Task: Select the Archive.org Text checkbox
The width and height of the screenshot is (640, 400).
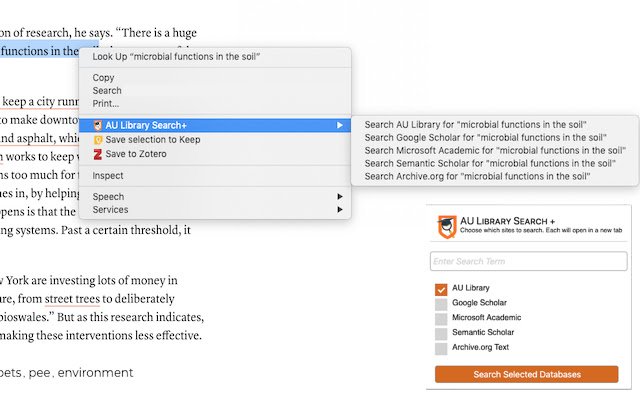Action: click(441, 348)
